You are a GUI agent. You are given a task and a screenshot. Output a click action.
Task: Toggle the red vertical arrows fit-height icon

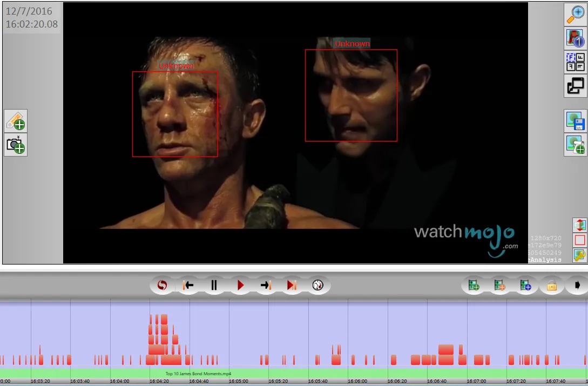point(580,225)
